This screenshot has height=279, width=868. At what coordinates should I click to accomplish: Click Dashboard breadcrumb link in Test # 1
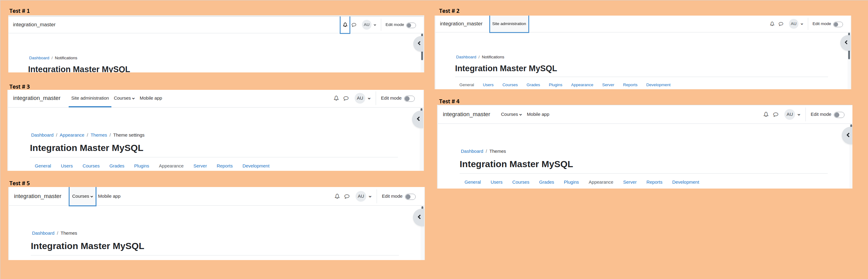[x=39, y=58]
